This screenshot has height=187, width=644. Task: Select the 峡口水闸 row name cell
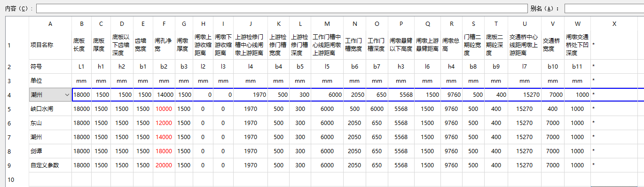(50, 109)
